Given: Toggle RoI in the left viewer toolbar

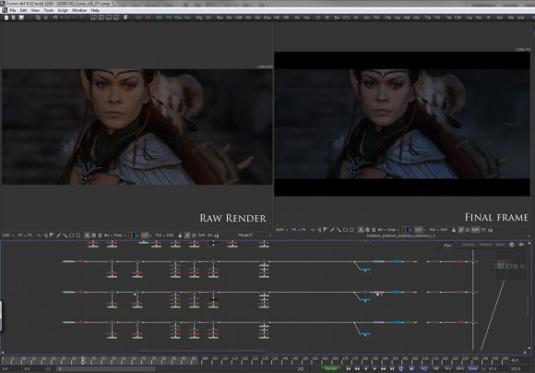Looking at the screenshot, I should click(158, 235).
